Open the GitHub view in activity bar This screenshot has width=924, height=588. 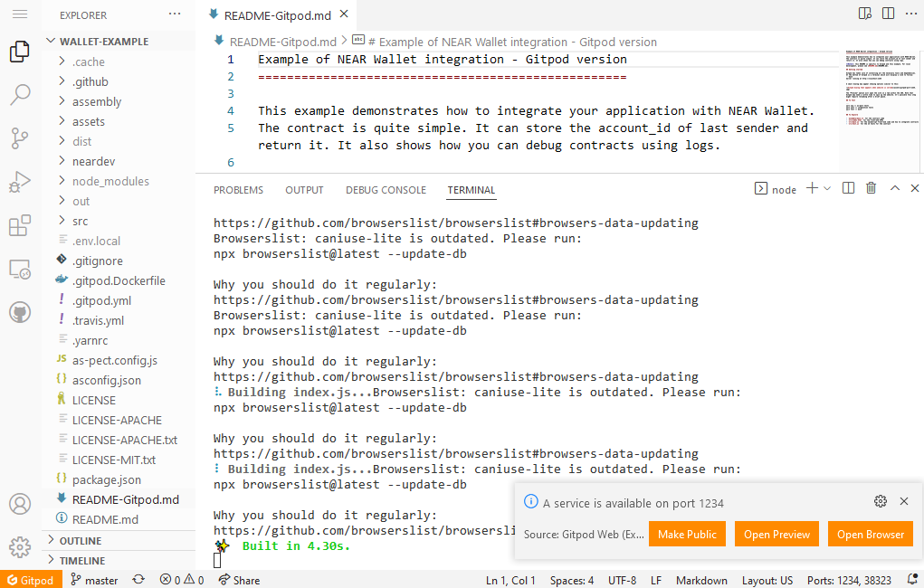(20, 312)
